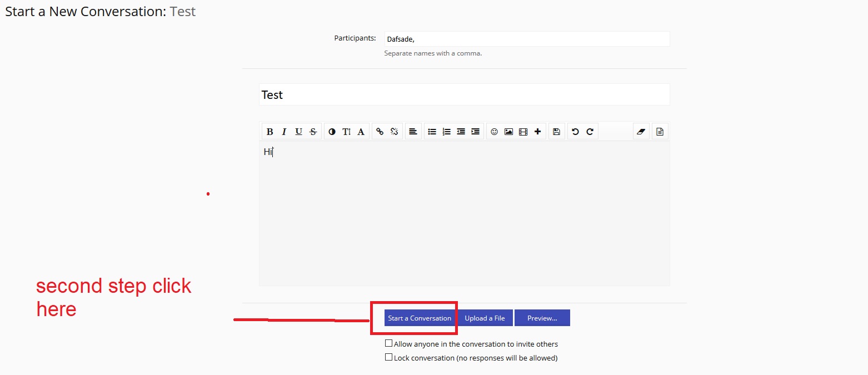
Task: Toggle strikethrough formatting in the editor
Action: coord(313,132)
